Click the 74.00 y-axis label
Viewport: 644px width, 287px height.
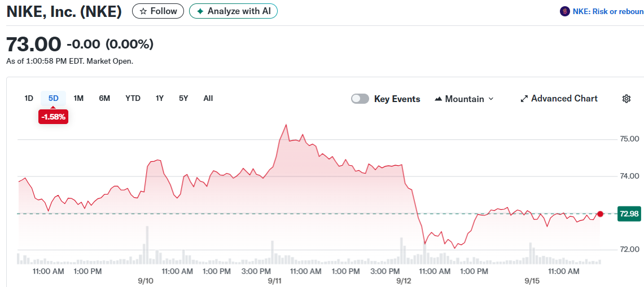(629, 176)
